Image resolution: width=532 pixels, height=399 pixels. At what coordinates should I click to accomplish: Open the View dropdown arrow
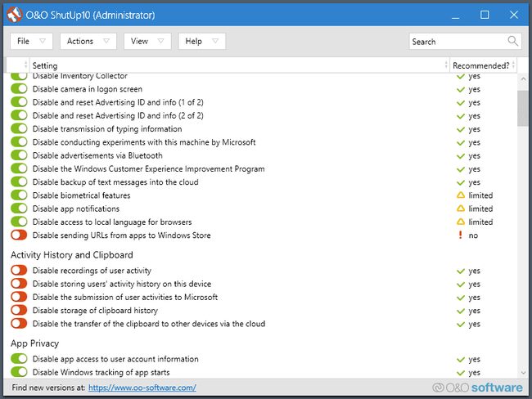pos(160,41)
